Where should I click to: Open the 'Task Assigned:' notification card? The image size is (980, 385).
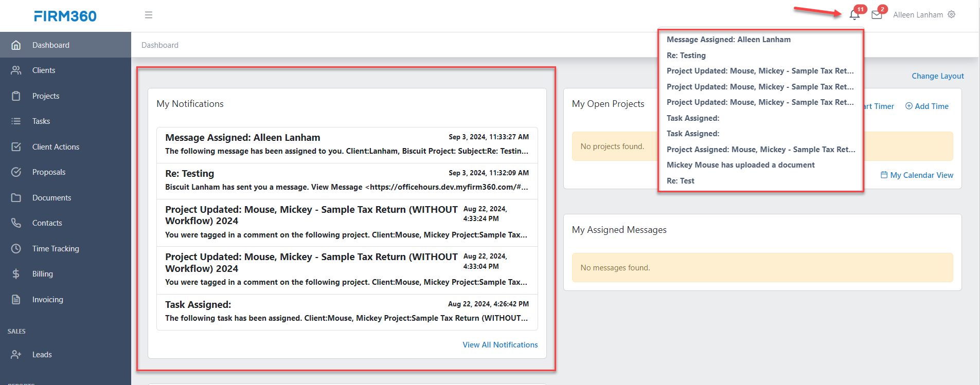[x=347, y=312]
